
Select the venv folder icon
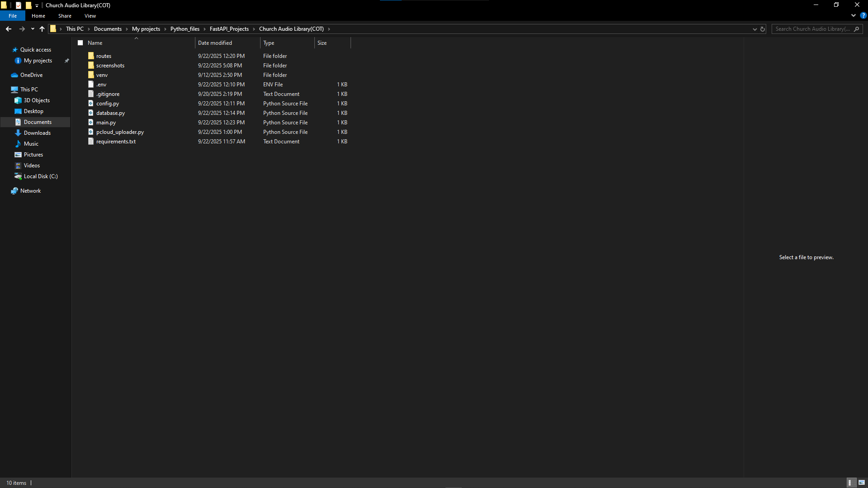pyautogui.click(x=91, y=75)
